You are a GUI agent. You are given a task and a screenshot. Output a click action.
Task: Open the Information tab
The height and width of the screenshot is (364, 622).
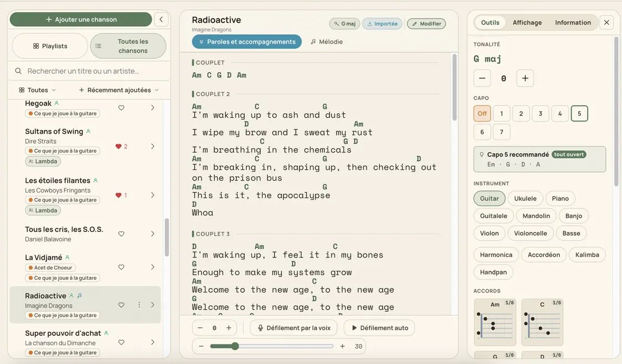coord(573,23)
